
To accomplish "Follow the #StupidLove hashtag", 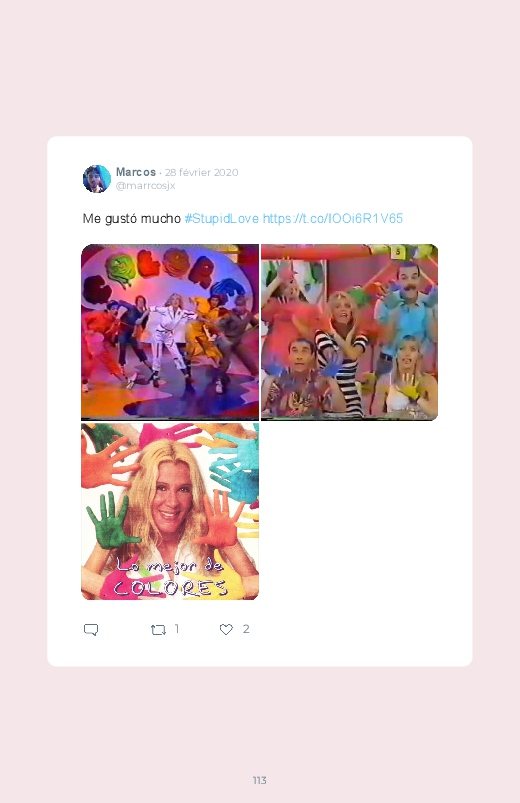I will tap(221, 219).
